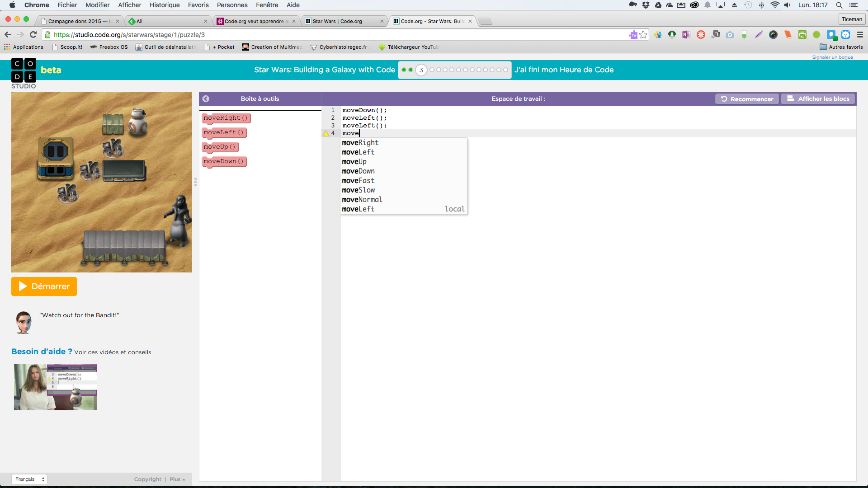
Task: Jump to puzzle 1 progress dot
Action: point(404,70)
